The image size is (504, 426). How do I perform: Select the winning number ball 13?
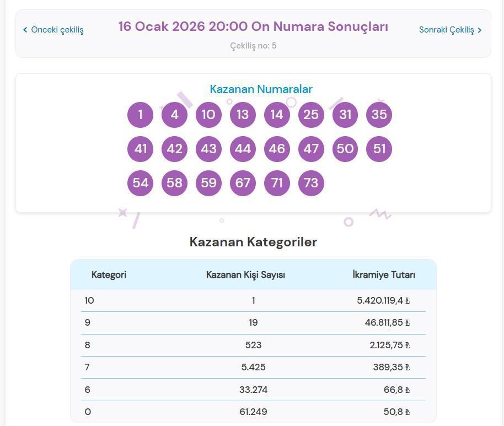[243, 115]
